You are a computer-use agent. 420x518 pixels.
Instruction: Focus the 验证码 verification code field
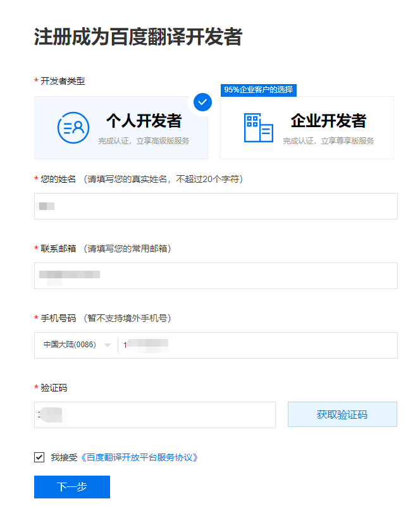(154, 415)
